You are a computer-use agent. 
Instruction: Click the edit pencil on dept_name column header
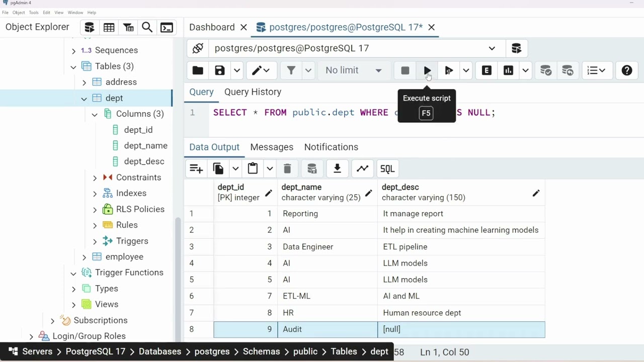[369, 193]
